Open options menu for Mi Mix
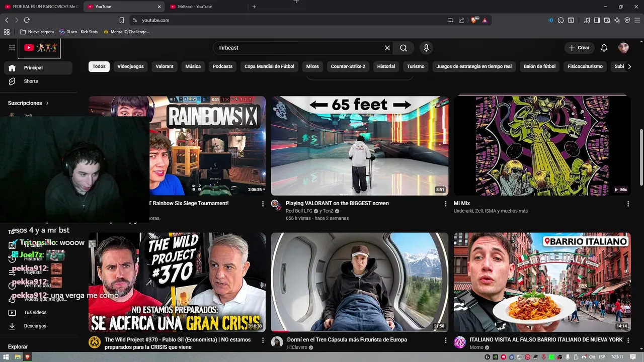This screenshot has width=644, height=362. click(628, 204)
